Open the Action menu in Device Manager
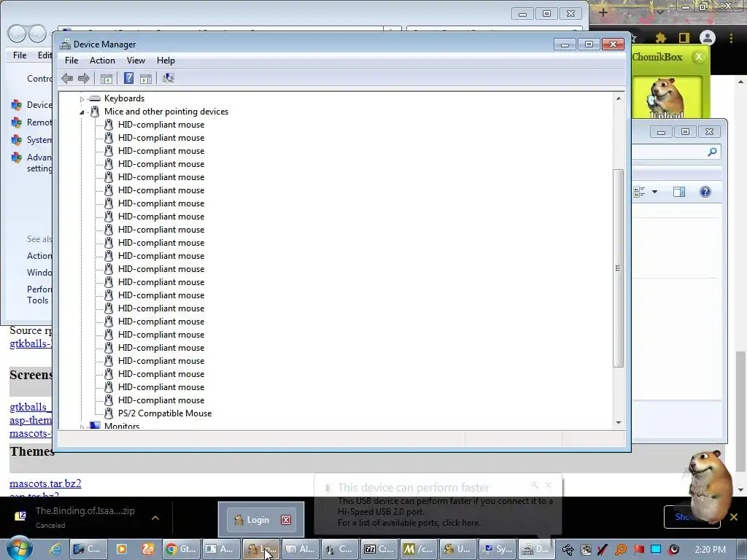Screen dimensions: 747x560 [x=102, y=61]
